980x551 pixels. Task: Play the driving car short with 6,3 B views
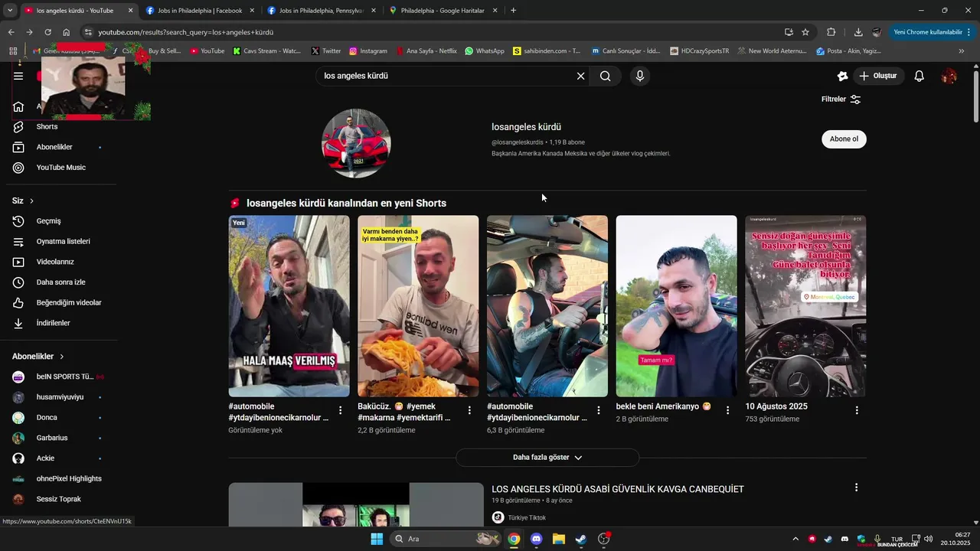tap(547, 306)
